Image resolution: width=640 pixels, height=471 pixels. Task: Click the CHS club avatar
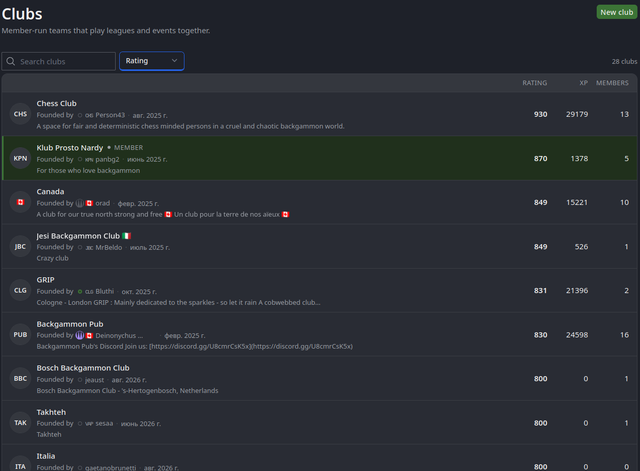pos(20,114)
